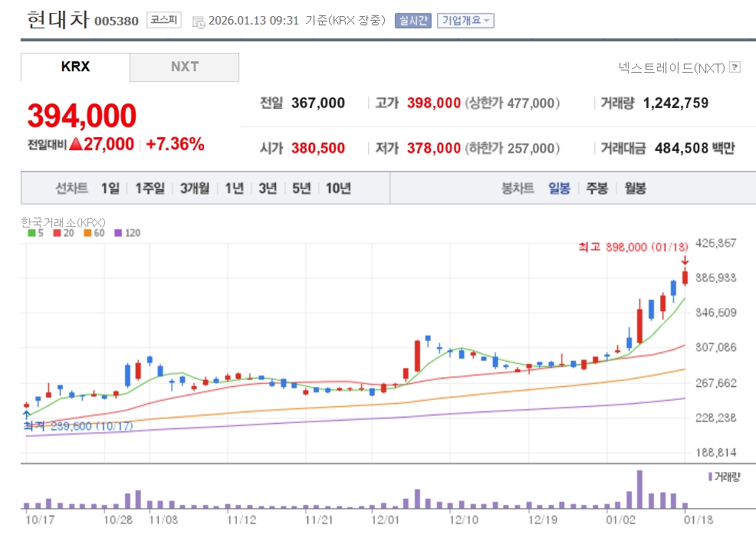Click the red 20-day moving average legend
The width and height of the screenshot is (756, 541).
point(64,233)
